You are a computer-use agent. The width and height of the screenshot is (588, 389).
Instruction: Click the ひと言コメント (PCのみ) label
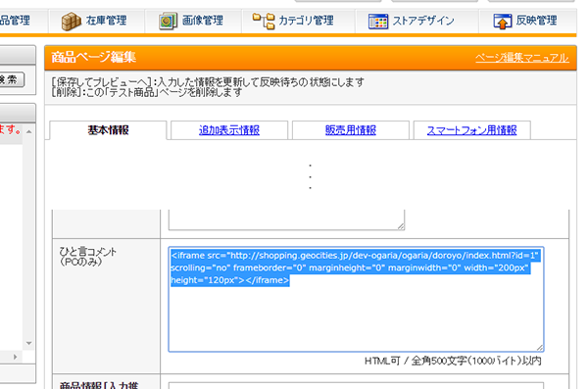(88, 257)
